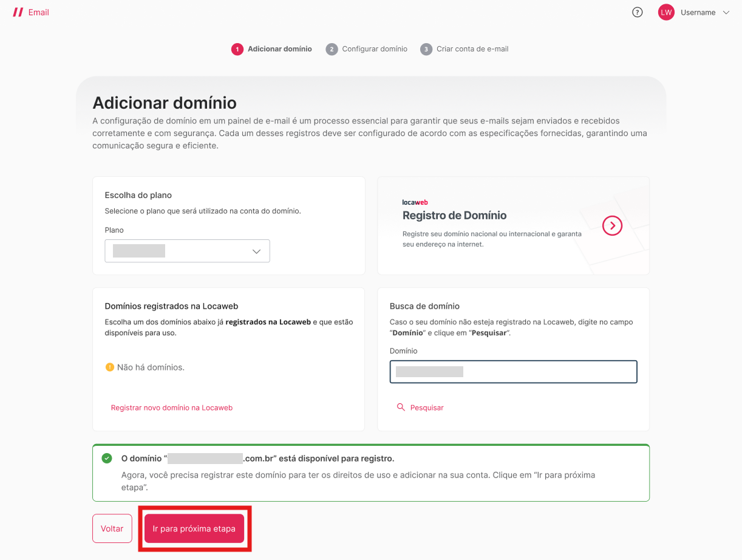Open Registrar novo domínio na Locaweb link
Image resolution: width=742 pixels, height=560 pixels.
171,408
